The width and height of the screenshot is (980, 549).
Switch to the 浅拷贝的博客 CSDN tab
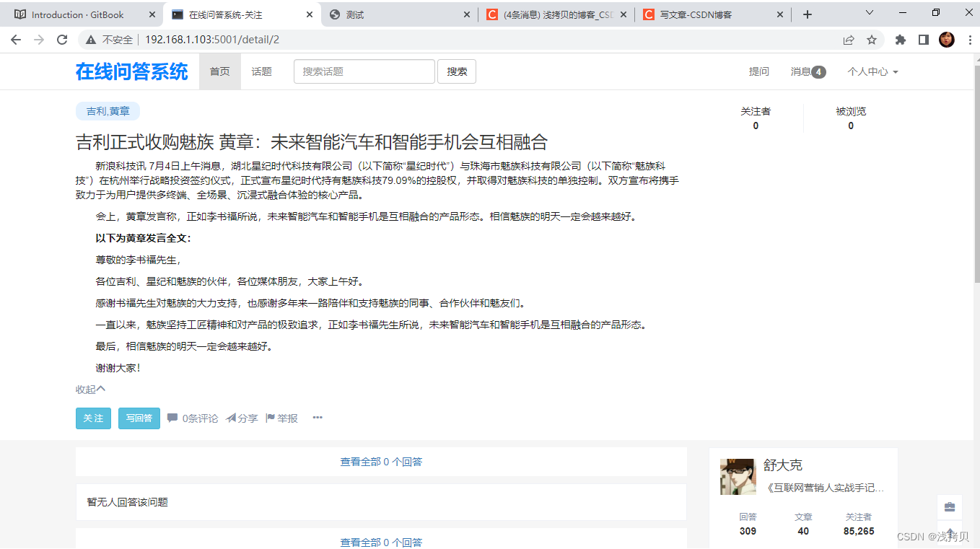(x=556, y=14)
